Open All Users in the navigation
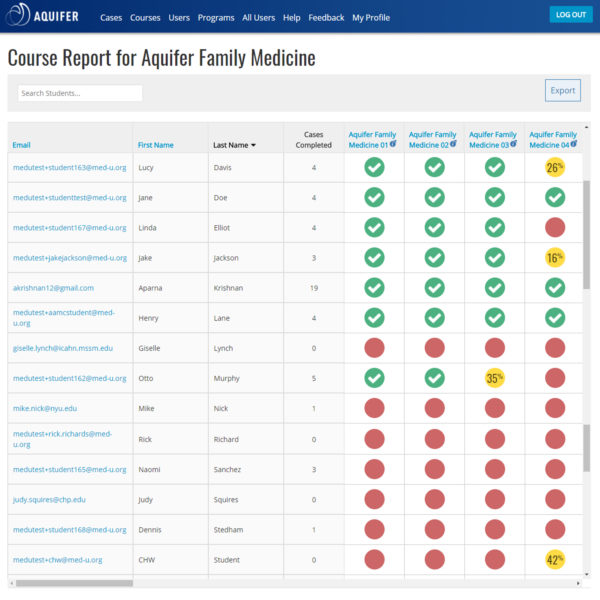 (x=258, y=18)
